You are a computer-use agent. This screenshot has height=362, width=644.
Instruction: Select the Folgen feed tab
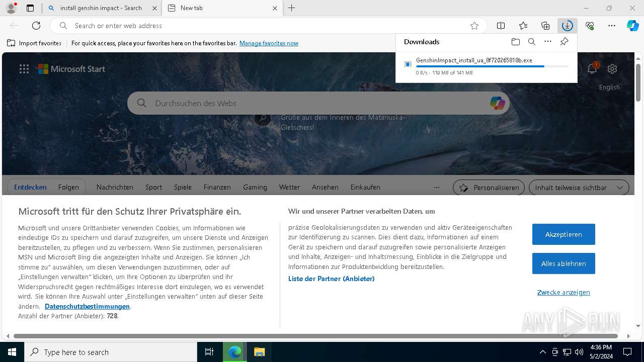click(68, 187)
